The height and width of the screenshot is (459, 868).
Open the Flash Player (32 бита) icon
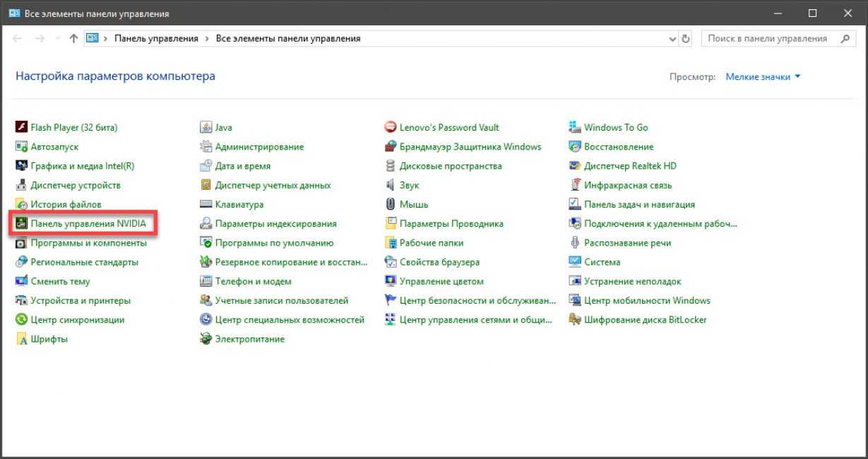(21, 128)
